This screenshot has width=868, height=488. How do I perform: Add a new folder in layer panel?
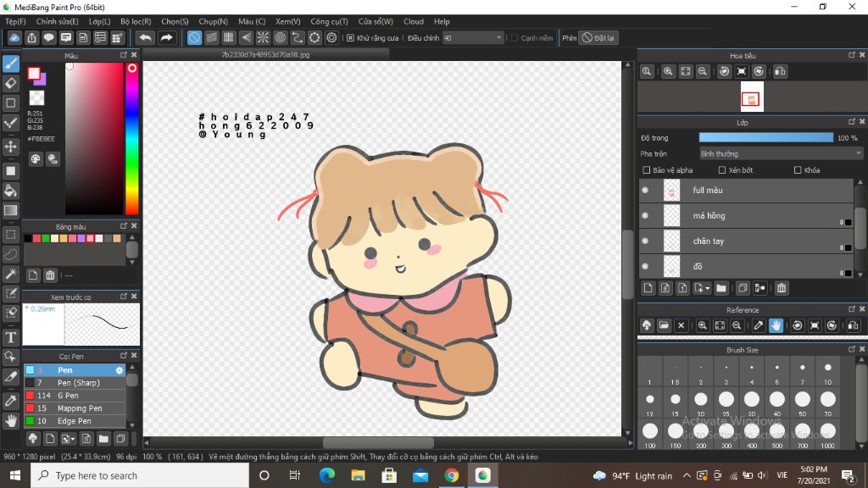[x=721, y=288]
